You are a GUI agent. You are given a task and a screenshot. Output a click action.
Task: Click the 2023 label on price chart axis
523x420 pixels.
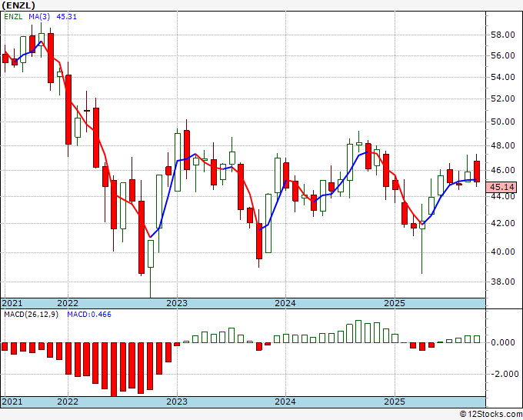click(177, 303)
